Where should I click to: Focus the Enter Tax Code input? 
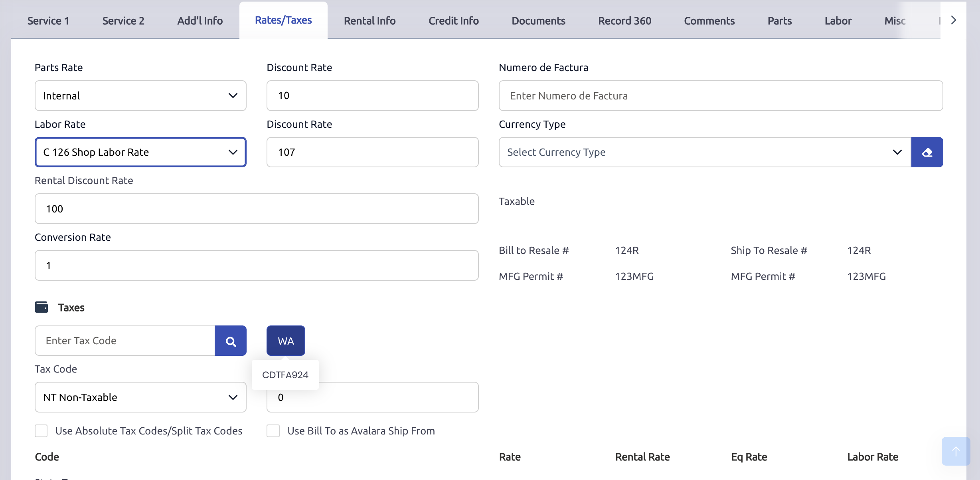point(125,341)
